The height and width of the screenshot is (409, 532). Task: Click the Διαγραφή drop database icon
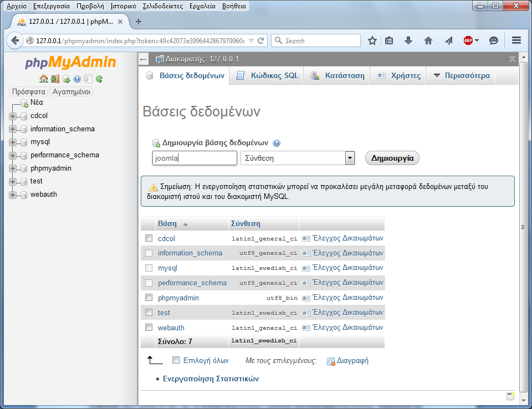331,361
